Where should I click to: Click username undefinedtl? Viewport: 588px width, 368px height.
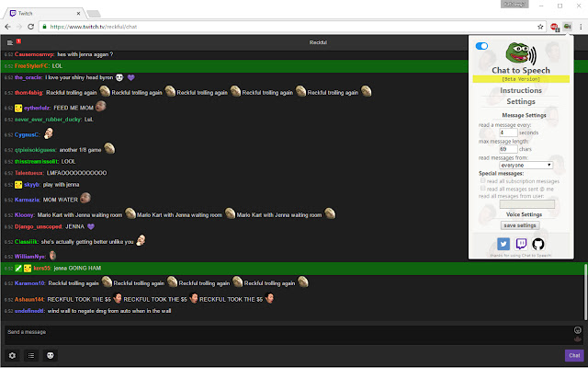click(x=29, y=311)
